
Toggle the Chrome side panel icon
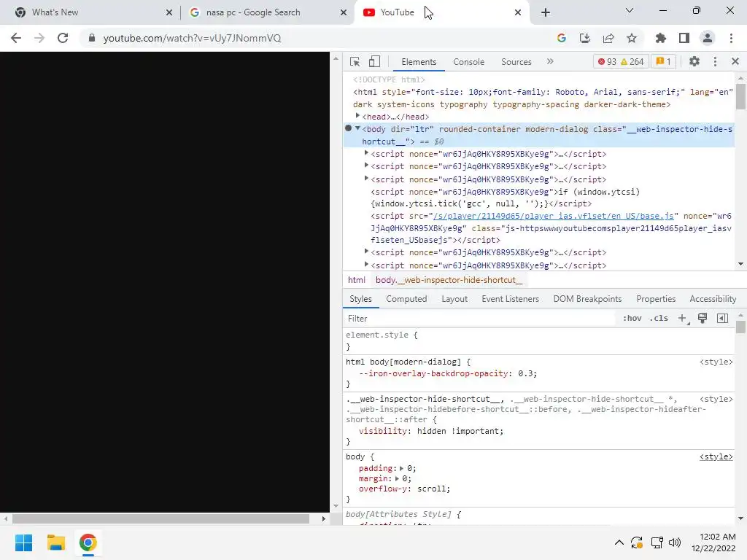pyautogui.click(x=684, y=38)
